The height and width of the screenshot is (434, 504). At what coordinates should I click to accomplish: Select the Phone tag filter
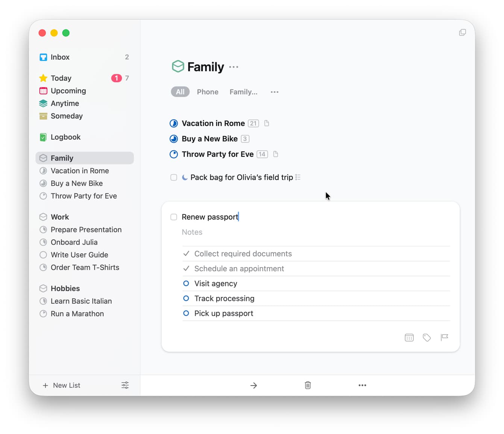point(208,92)
